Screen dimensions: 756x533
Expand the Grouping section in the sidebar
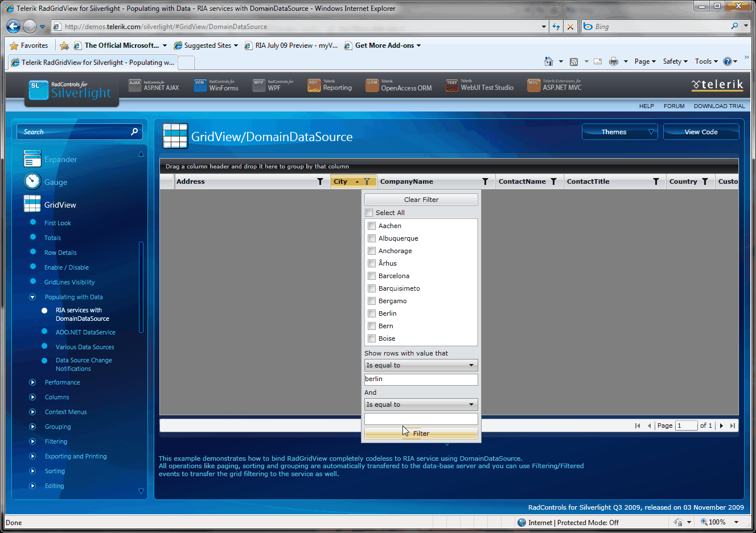click(x=32, y=427)
